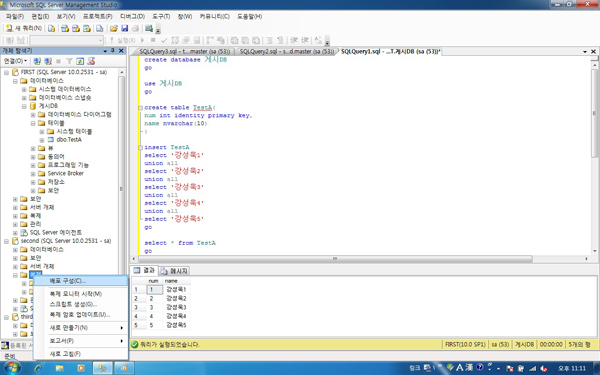600x375 pixels.
Task: Open the available databases combo box
Action: (x=67, y=40)
